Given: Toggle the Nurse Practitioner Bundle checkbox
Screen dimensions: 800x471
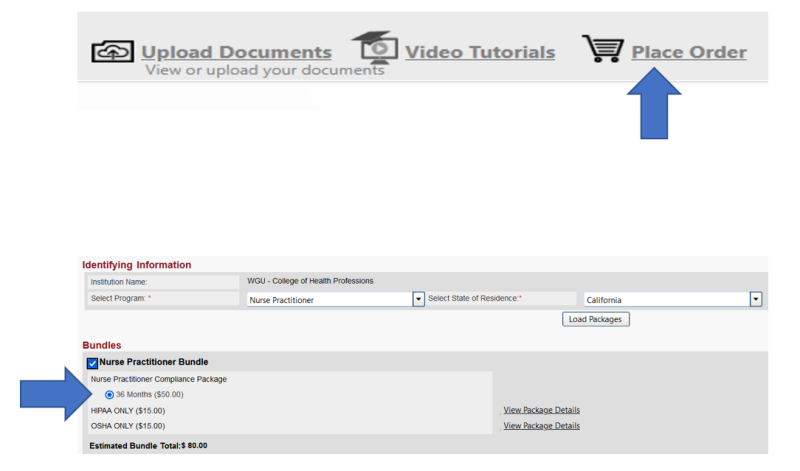Looking at the screenshot, I should coord(92,362).
